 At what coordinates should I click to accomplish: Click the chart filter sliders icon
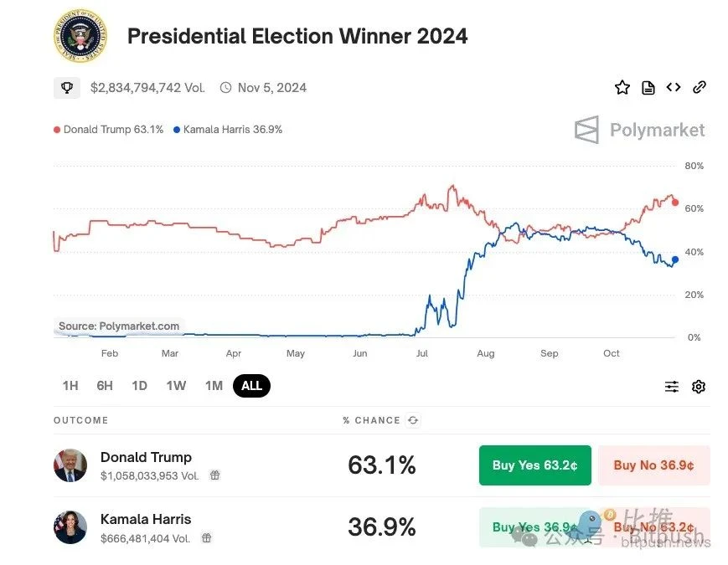pos(672,386)
